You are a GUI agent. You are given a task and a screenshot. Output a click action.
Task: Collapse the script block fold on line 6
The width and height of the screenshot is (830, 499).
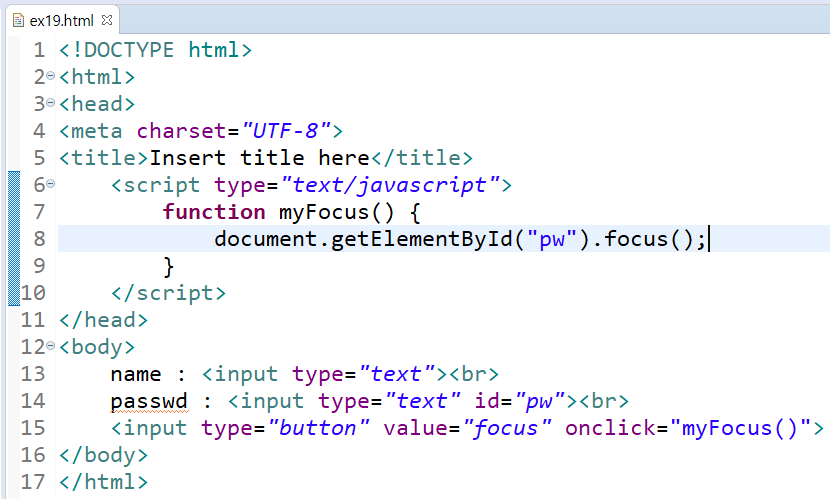coord(50,184)
